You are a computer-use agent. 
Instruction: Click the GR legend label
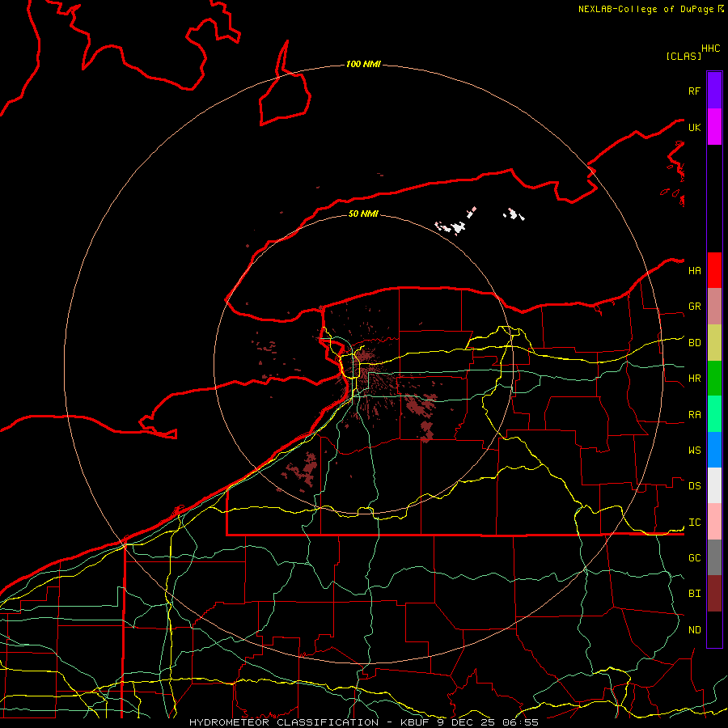point(694,307)
